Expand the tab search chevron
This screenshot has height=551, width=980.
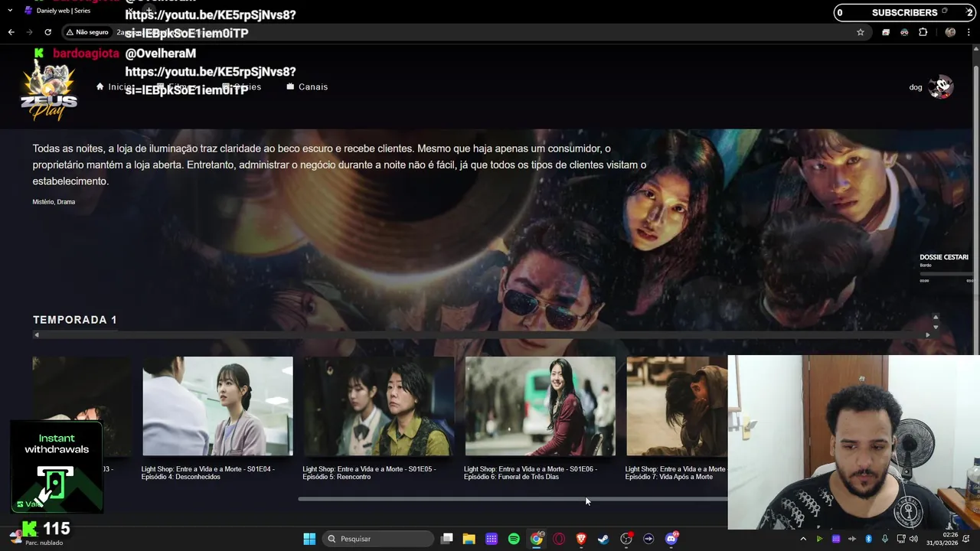[10, 11]
